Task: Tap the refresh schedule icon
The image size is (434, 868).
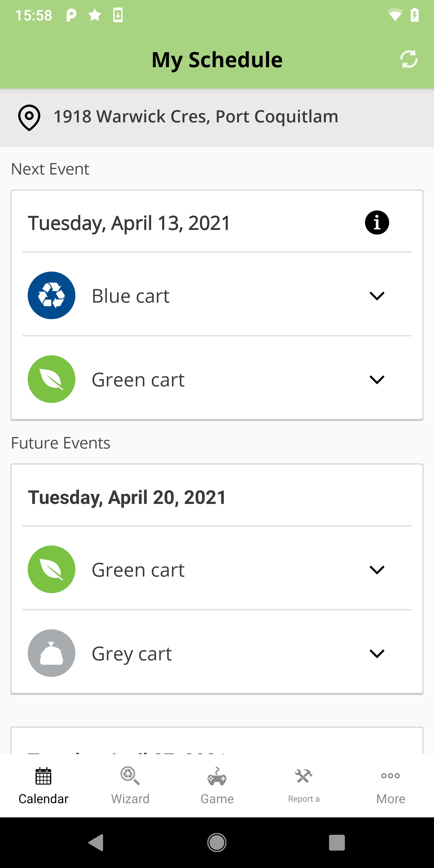Action: 409,59
